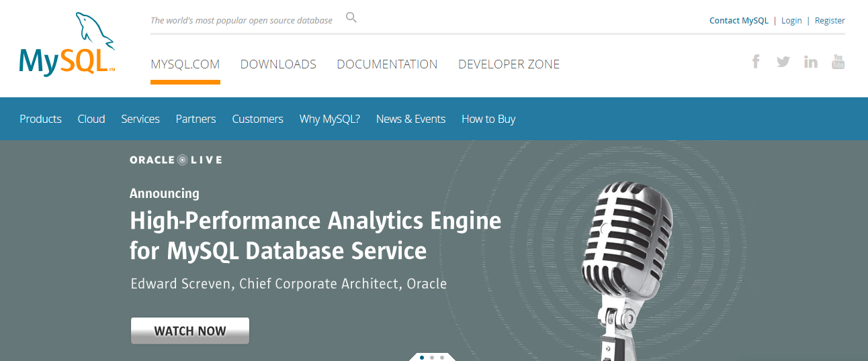The image size is (868, 361).
Task: Click the Register link
Action: pos(830,21)
